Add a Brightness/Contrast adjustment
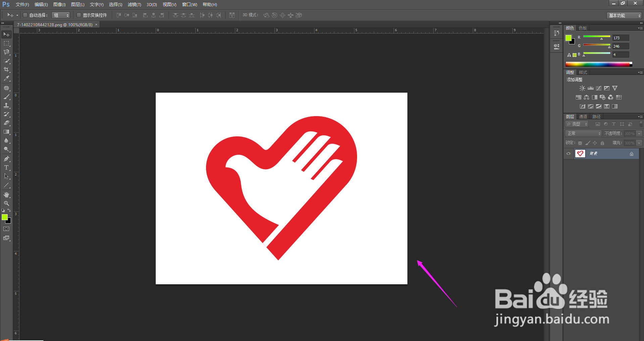 (582, 88)
